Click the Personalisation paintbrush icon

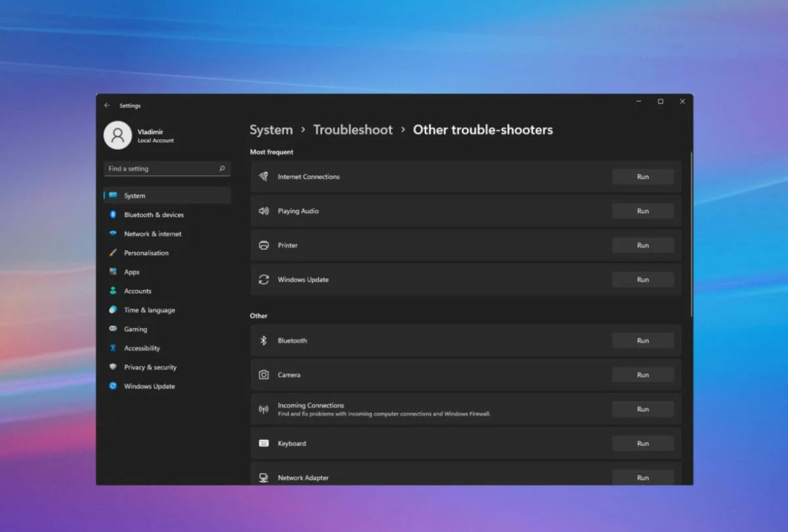click(x=113, y=253)
